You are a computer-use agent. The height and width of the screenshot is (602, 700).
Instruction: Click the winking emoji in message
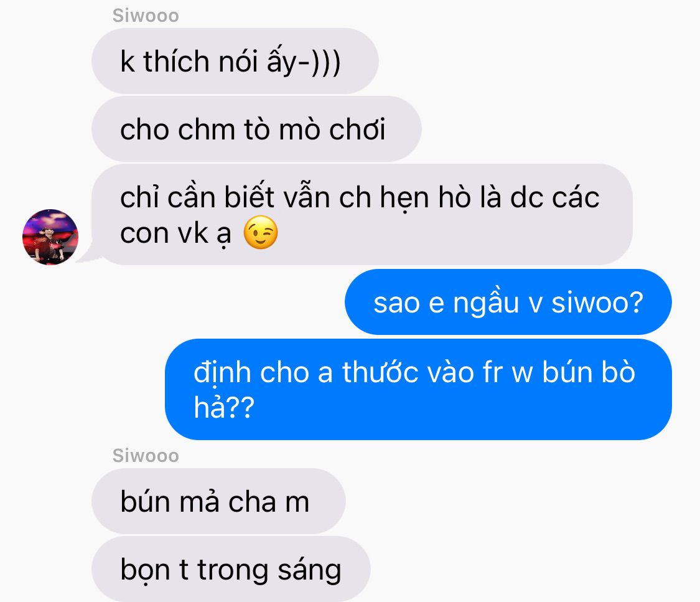pyautogui.click(x=261, y=233)
